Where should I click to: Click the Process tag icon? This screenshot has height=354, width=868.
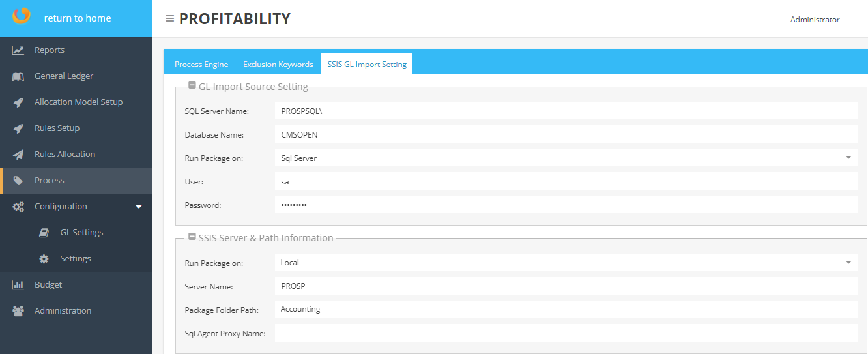[x=18, y=181]
